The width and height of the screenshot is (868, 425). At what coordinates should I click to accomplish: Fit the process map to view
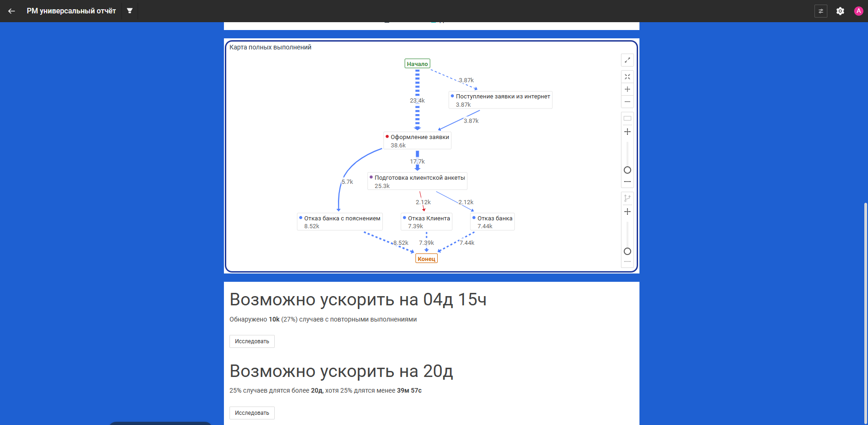coord(627,77)
